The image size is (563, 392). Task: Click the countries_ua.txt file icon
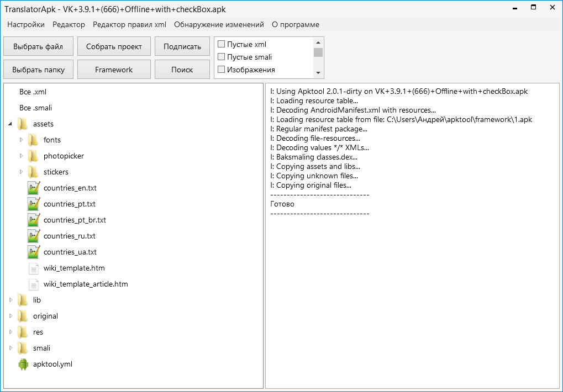click(x=33, y=252)
